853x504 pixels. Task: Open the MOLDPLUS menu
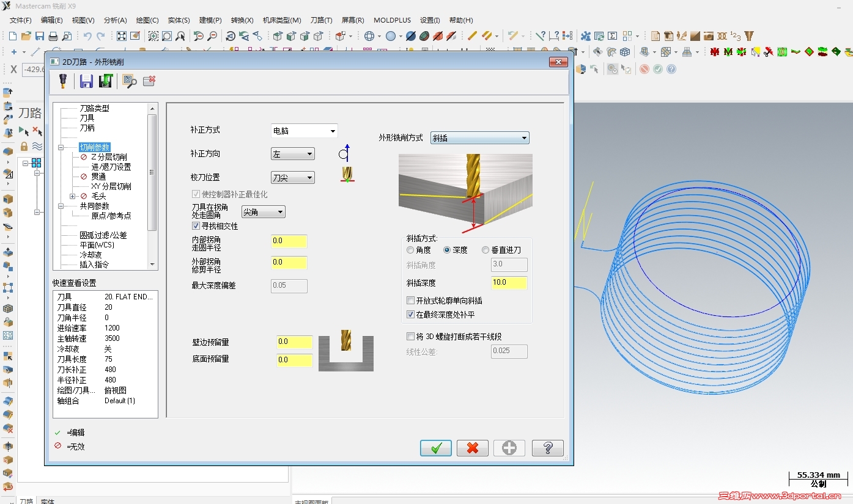393,20
